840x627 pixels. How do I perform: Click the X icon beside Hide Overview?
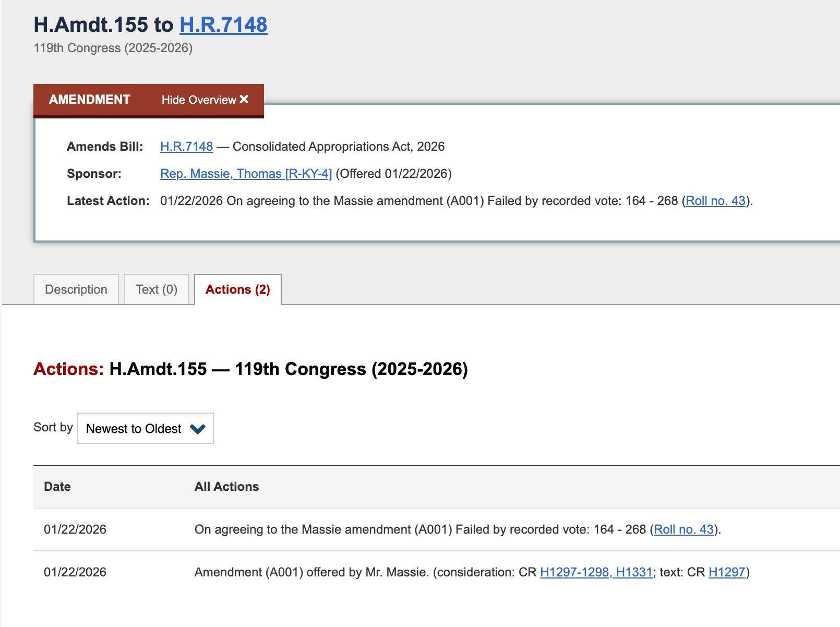click(x=244, y=99)
